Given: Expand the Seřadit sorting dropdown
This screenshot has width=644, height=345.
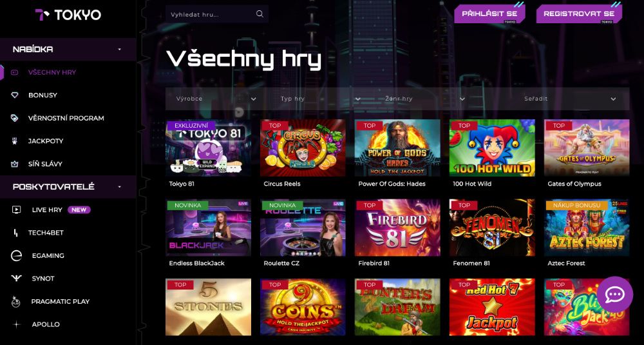Looking at the screenshot, I should point(570,99).
